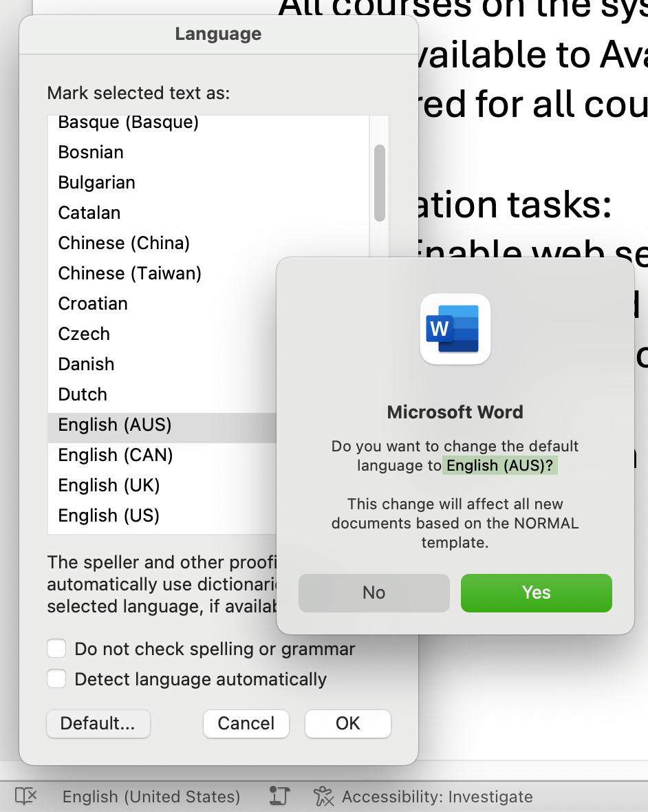Screen dimensions: 648x812
Task: Select English (US) from the language list
Action: click(109, 515)
